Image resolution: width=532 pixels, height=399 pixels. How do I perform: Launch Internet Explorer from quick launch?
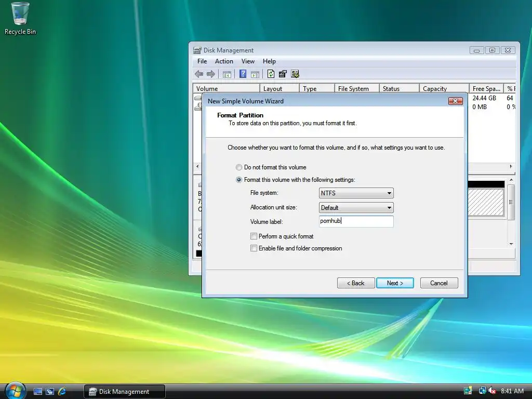click(x=62, y=391)
